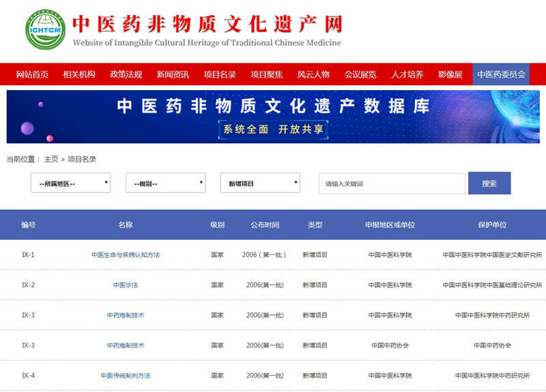Click the keyword search input field
This screenshot has height=392, width=546.
(392, 183)
